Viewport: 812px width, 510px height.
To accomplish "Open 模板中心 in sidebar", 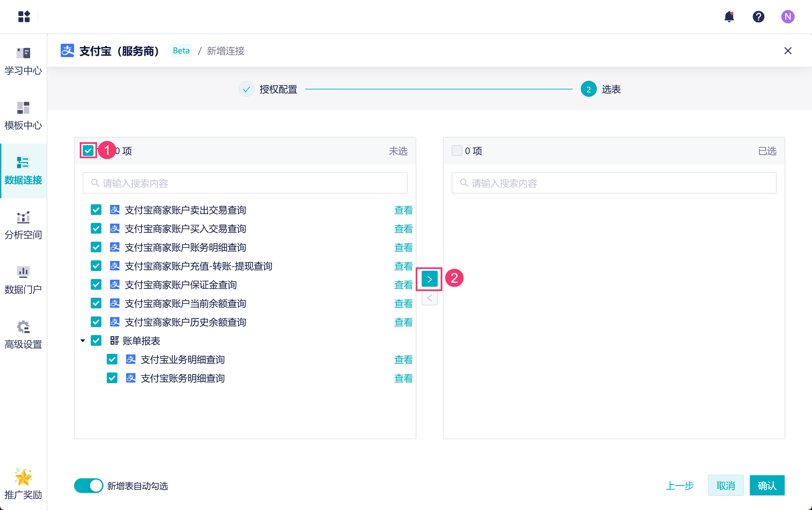I will point(23,116).
